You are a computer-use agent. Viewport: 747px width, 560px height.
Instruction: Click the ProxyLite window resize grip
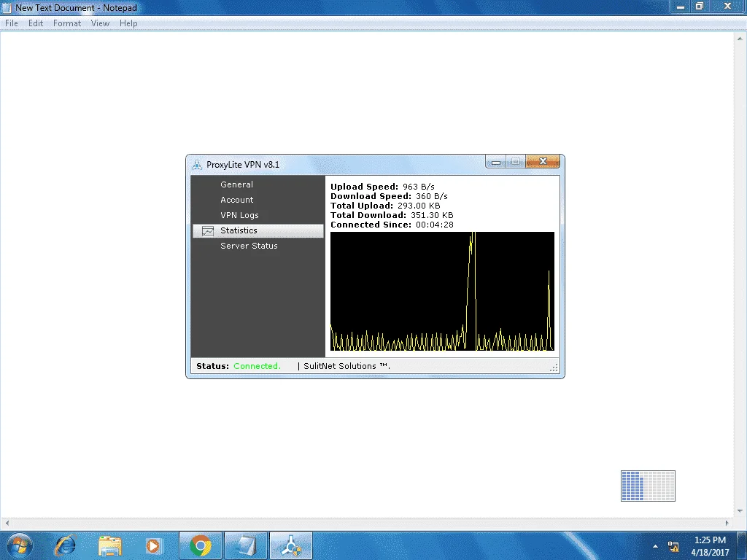[554, 367]
